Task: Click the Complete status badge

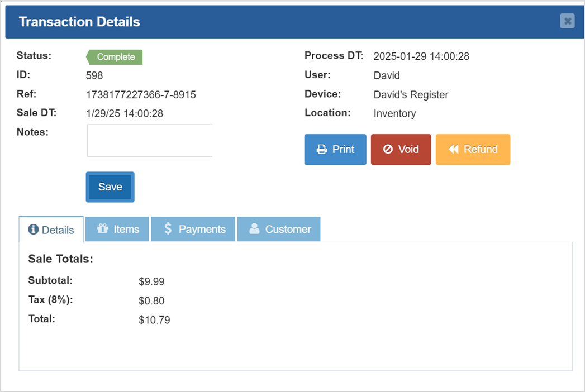Action: [115, 56]
